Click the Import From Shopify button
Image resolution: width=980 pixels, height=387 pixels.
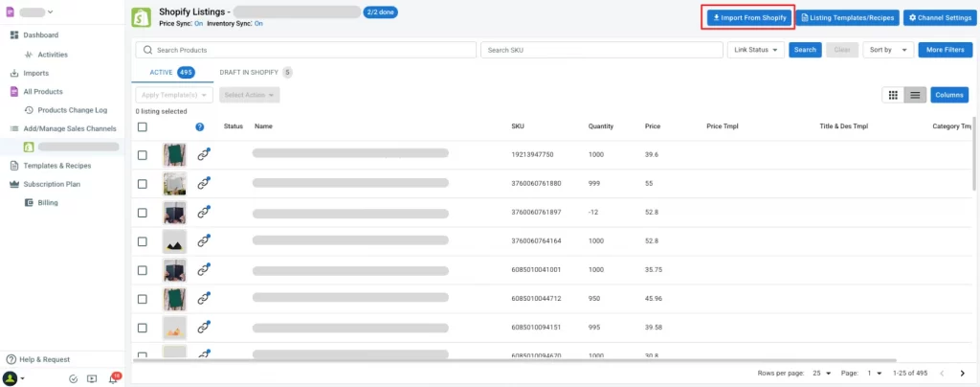749,17
